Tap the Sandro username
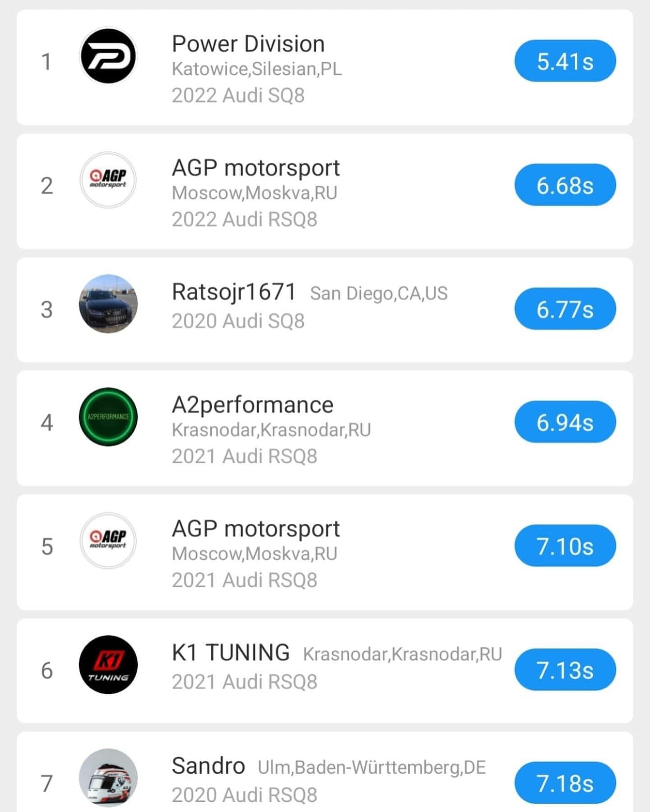The height and width of the screenshot is (812, 650). [x=208, y=766]
